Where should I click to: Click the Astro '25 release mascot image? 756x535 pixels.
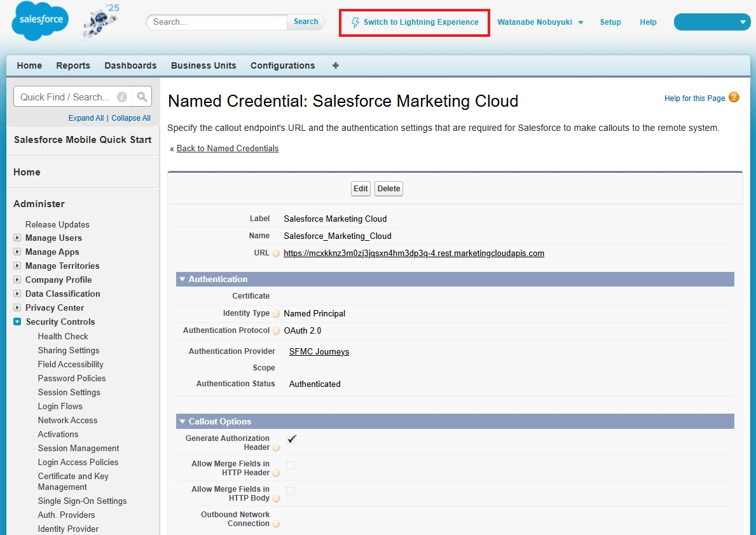(x=100, y=21)
